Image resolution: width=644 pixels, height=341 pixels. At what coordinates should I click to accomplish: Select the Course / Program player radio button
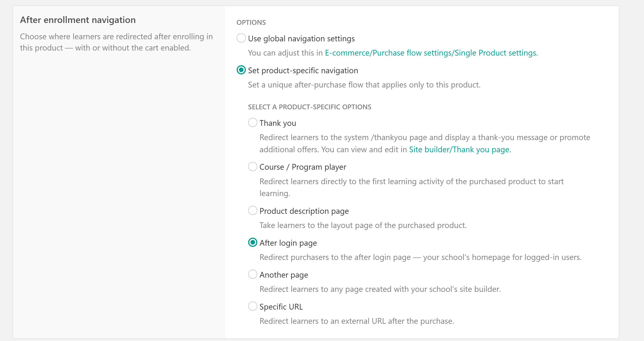[252, 167]
